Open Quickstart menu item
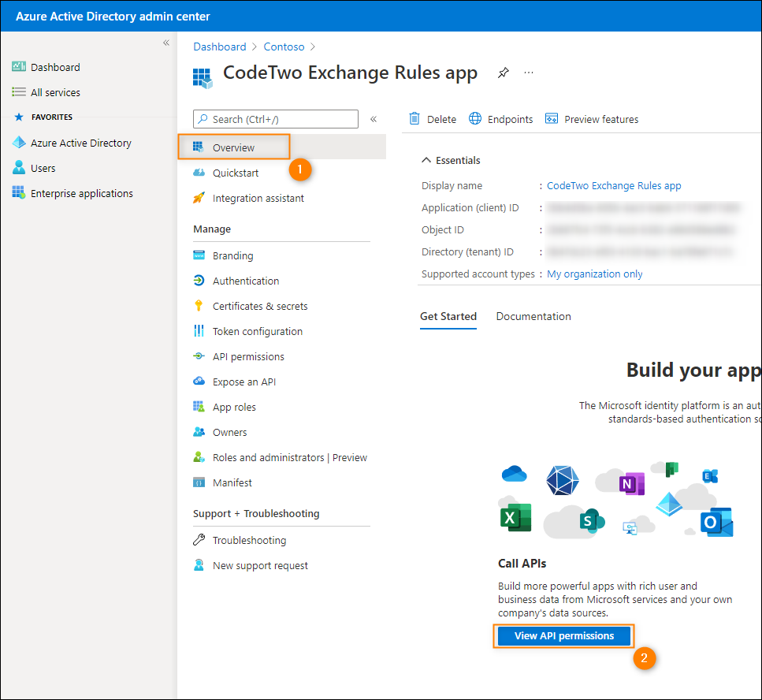 click(235, 173)
